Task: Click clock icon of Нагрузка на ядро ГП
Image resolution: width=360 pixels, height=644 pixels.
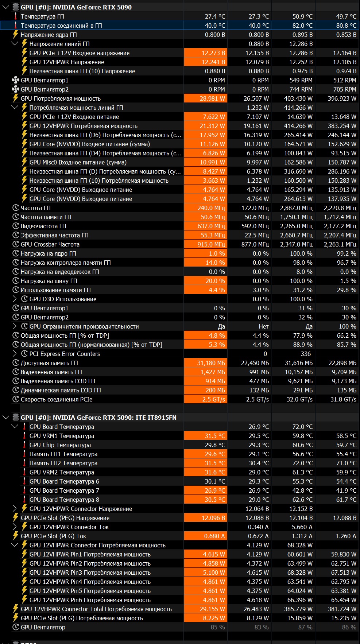Action: tap(15, 253)
